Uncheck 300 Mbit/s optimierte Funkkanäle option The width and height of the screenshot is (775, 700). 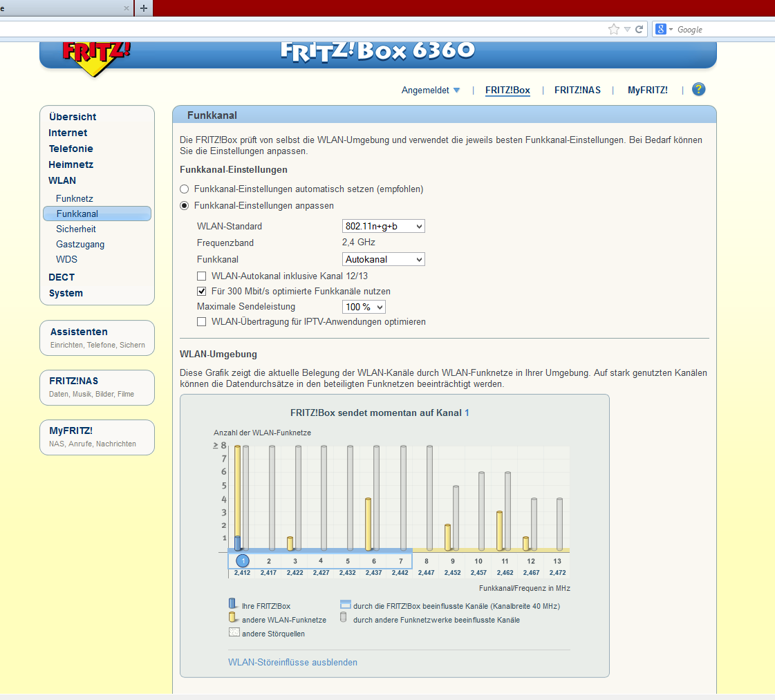click(202, 292)
